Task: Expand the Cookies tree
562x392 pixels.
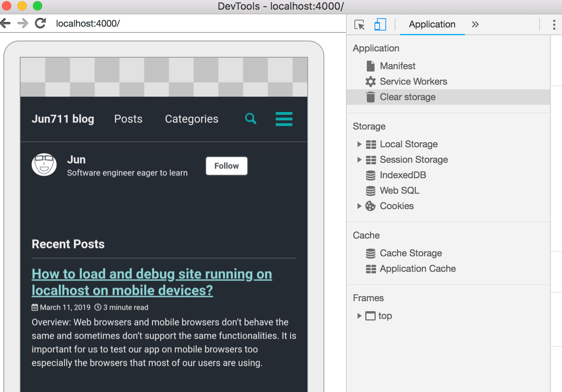Action: [359, 206]
